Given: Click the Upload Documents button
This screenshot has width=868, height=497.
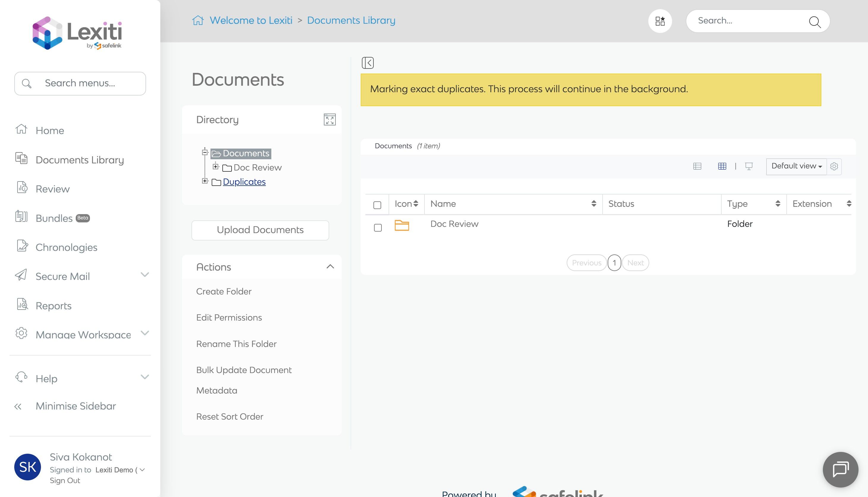Looking at the screenshot, I should [x=260, y=230].
